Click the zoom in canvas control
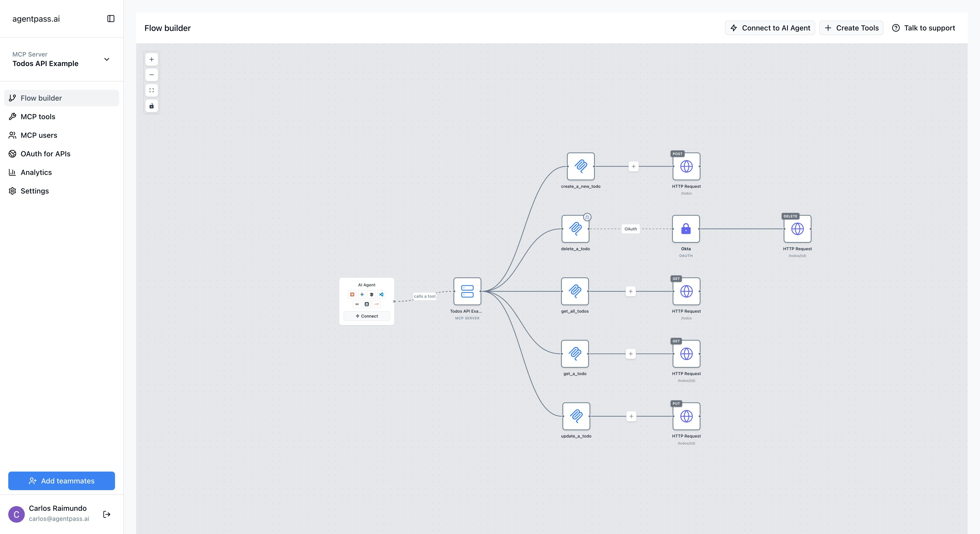This screenshot has width=980, height=534. tap(151, 59)
